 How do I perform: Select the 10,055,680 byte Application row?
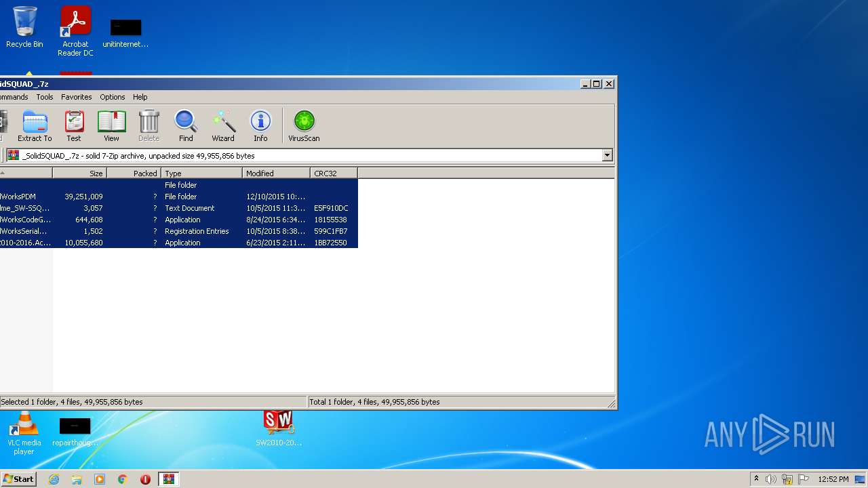179,243
